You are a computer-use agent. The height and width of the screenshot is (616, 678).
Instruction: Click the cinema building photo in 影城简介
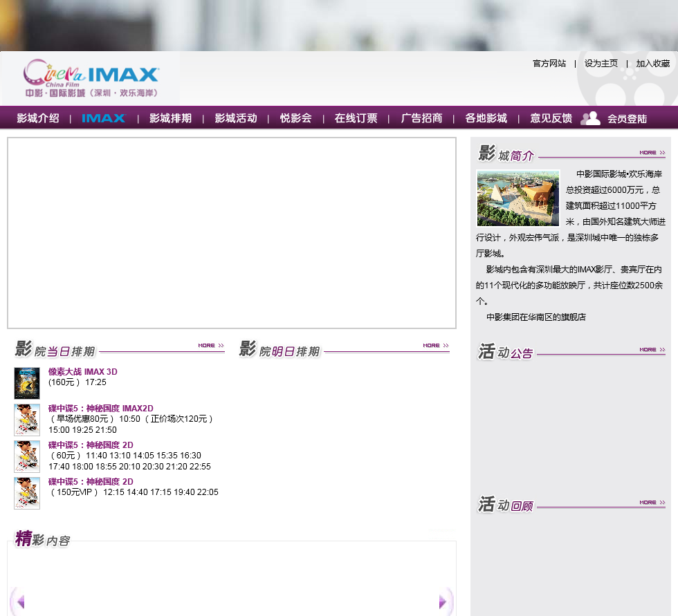coord(518,198)
